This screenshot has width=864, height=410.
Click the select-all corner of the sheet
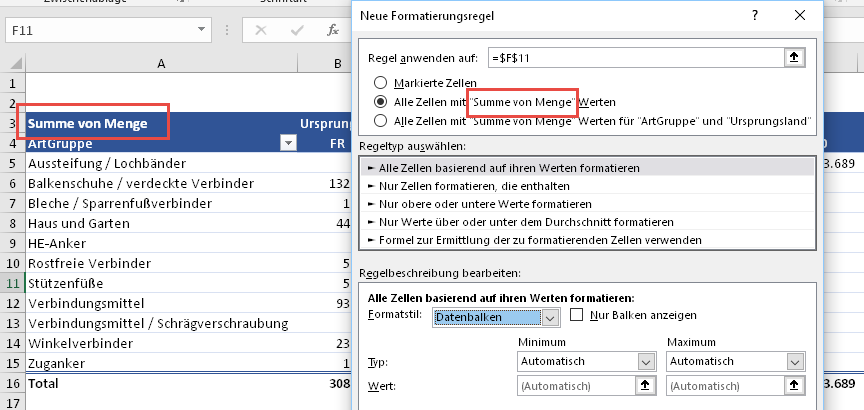tap(12, 64)
